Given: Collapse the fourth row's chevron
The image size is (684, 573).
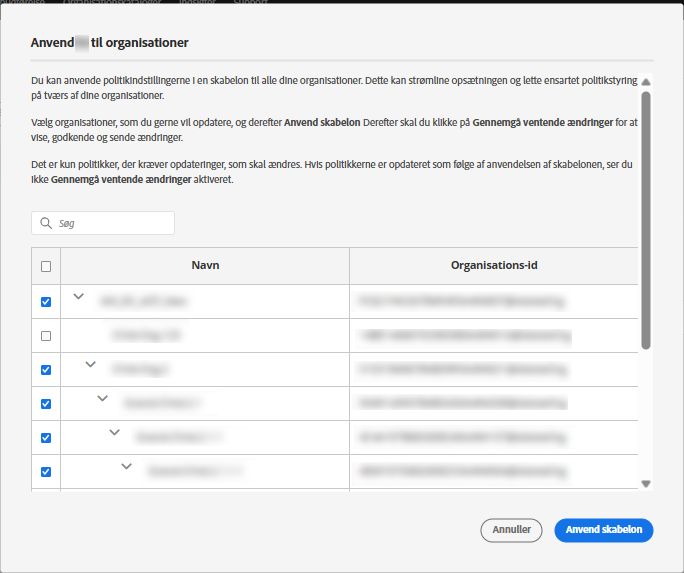Looking at the screenshot, I should pyautogui.click(x=103, y=399).
